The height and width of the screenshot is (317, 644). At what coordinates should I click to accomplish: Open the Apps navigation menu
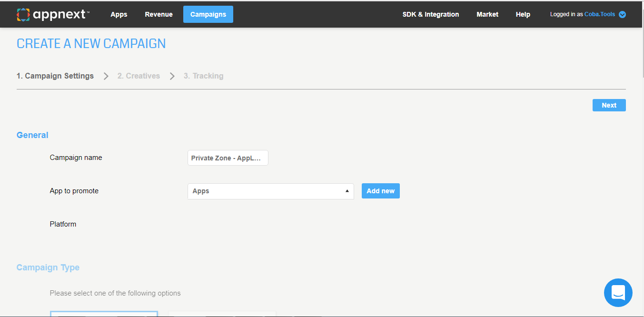click(119, 14)
